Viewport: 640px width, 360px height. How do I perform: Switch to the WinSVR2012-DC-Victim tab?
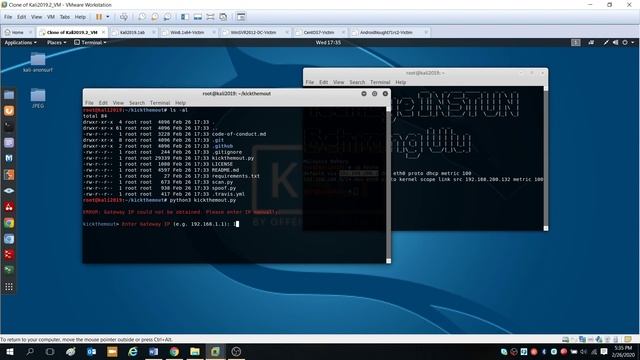click(x=253, y=32)
